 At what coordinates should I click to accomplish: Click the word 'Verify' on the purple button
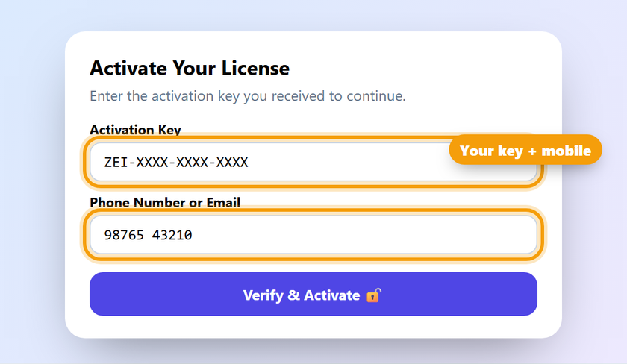click(263, 295)
